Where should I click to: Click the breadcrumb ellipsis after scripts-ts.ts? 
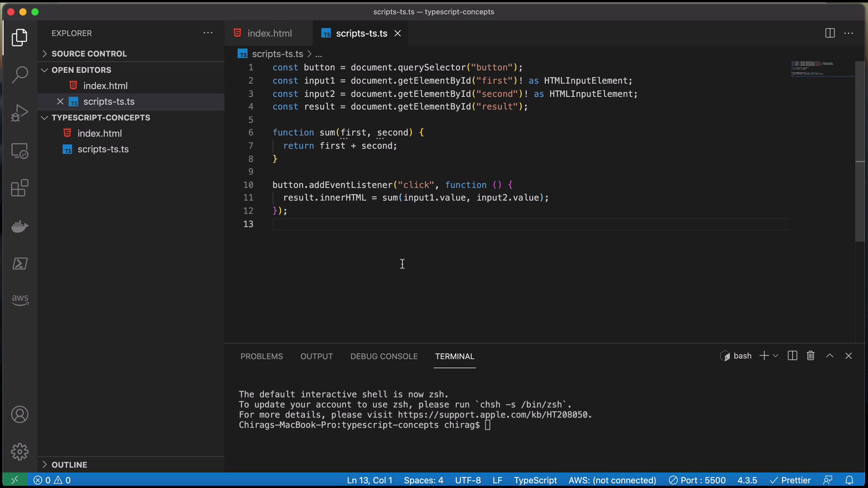click(x=319, y=54)
